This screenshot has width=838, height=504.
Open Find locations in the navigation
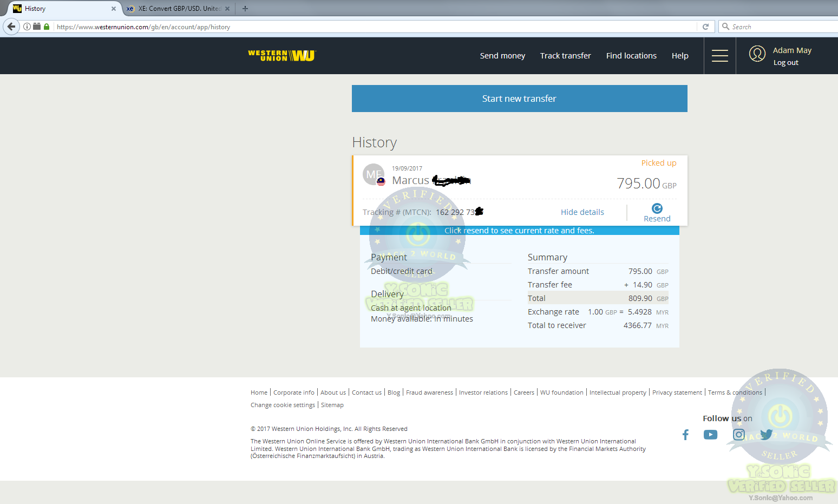631,56
